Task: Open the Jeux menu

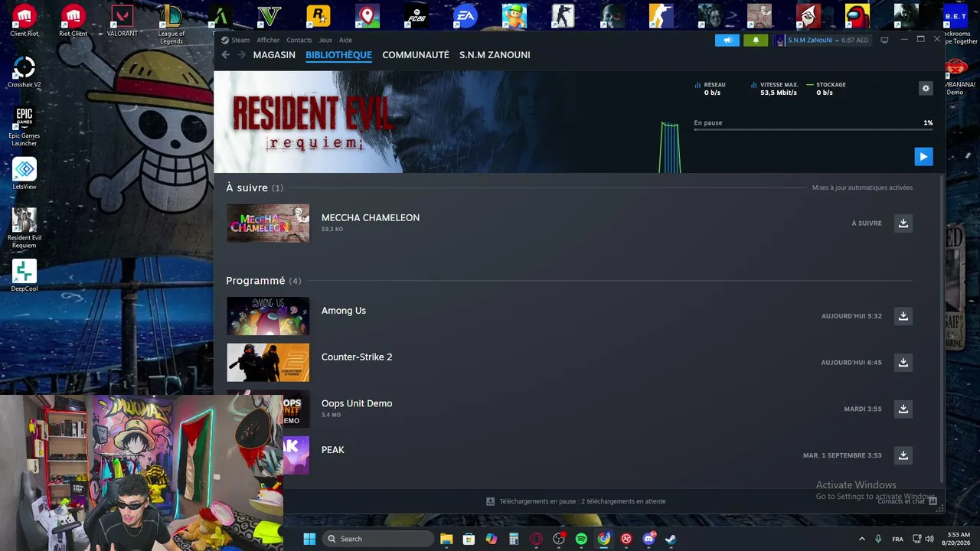Action: point(325,40)
